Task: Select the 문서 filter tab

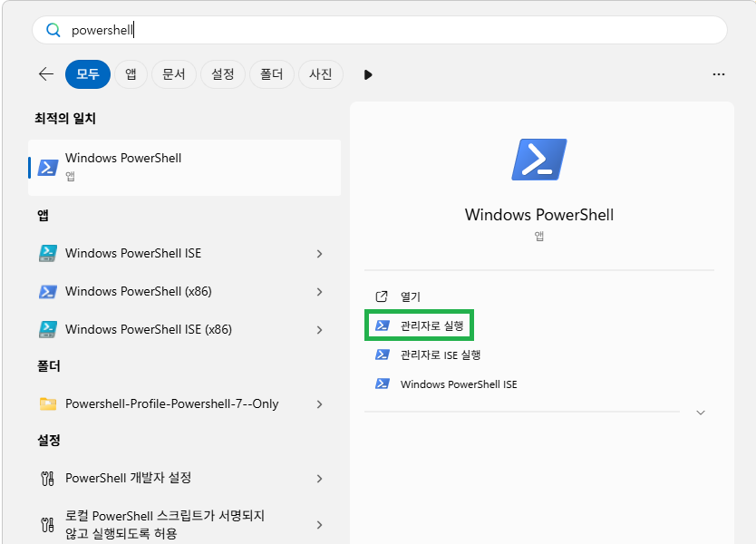Action: 173,74
